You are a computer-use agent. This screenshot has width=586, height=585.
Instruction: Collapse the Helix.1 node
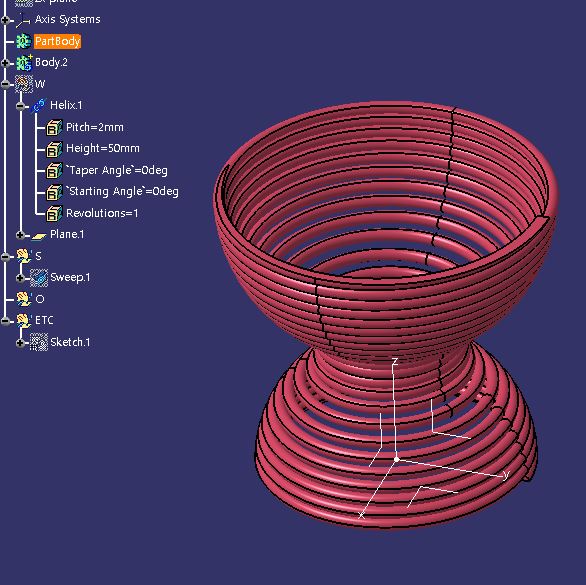21,106
